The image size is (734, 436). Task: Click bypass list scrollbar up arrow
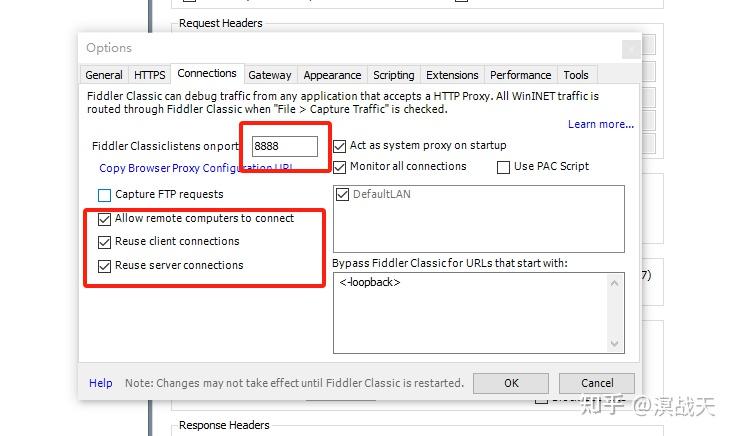(615, 283)
